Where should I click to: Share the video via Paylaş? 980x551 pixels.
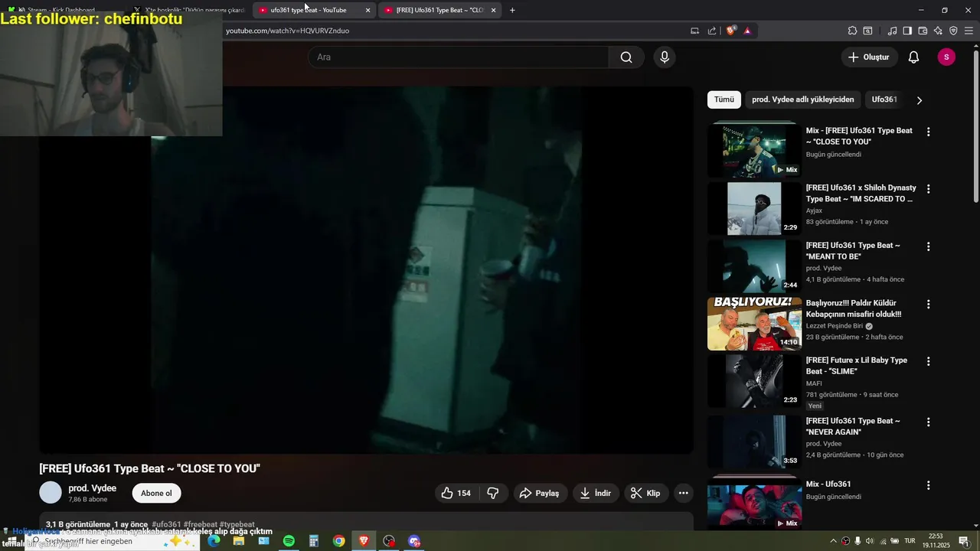pos(540,494)
